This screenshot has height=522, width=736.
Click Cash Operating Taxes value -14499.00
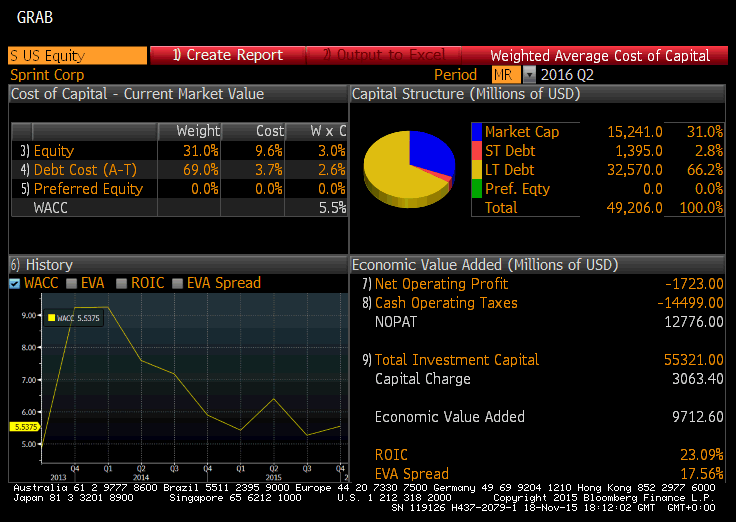pos(690,303)
